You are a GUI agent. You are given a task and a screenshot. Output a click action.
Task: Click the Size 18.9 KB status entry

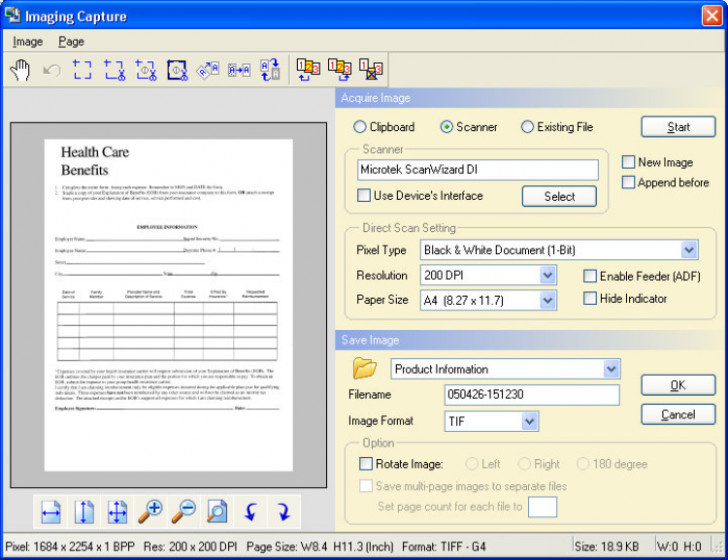point(607,546)
